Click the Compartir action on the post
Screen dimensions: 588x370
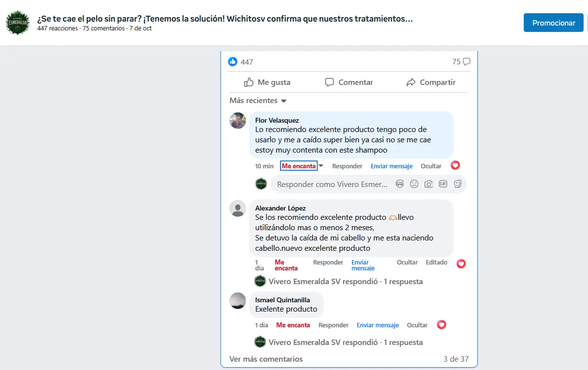pos(431,82)
